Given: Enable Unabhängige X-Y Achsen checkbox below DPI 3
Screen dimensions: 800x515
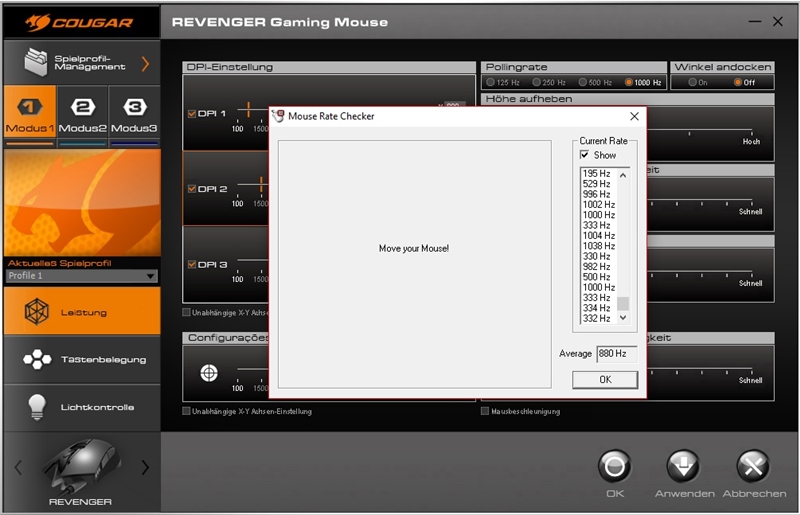Looking at the screenshot, I should [186, 312].
